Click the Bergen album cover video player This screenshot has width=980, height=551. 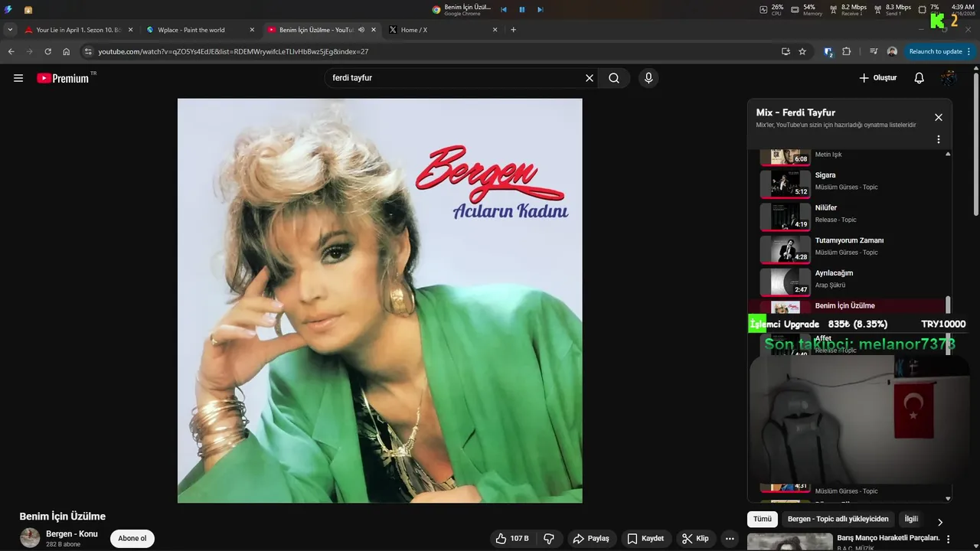(x=380, y=301)
